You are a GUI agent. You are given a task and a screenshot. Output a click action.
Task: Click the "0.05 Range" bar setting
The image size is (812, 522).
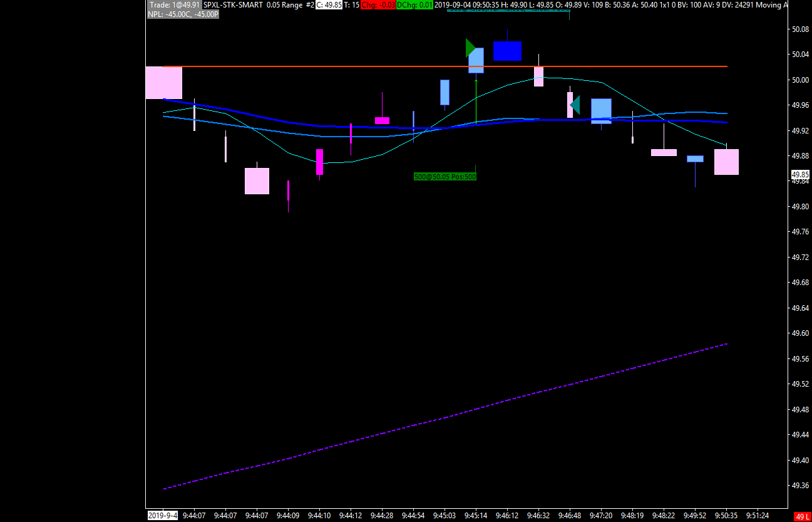285,5
